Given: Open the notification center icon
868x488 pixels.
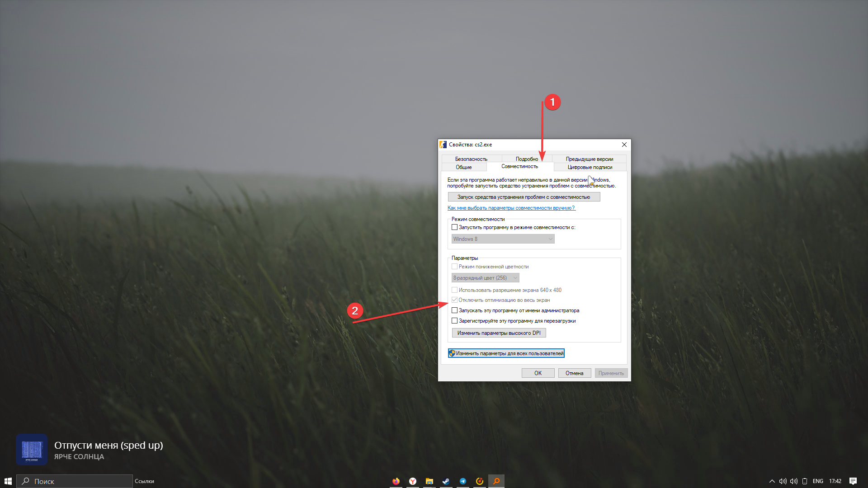Looking at the screenshot, I should (853, 481).
